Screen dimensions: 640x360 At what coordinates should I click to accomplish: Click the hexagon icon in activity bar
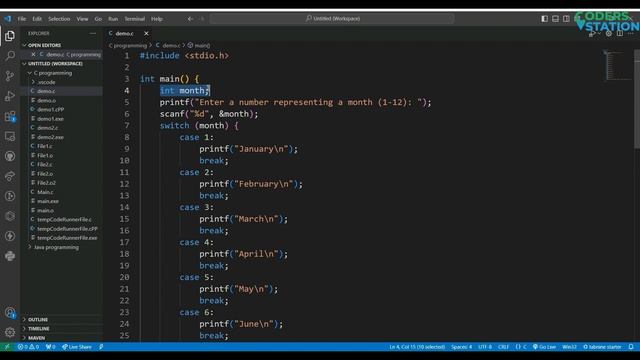tap(10, 216)
